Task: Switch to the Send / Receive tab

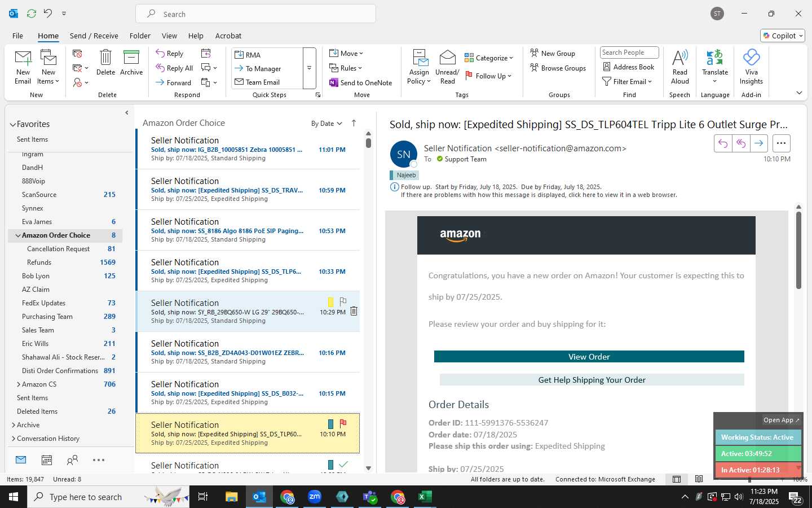Action: pos(94,36)
